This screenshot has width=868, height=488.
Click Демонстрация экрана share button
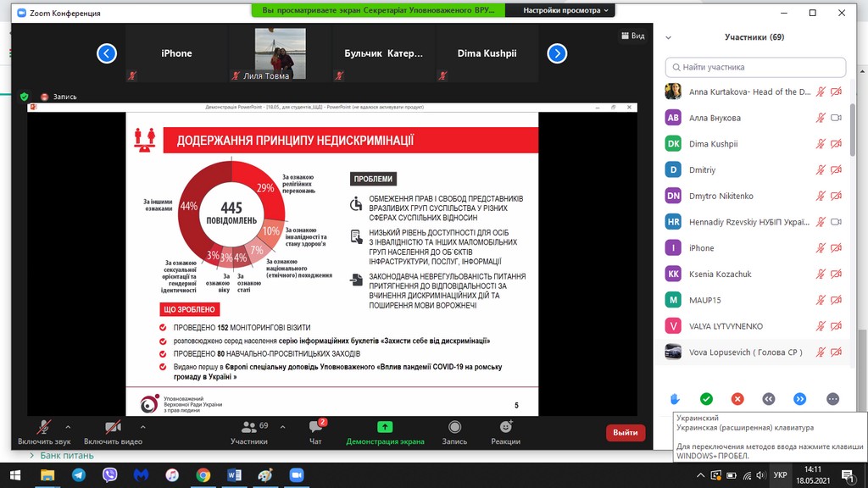(x=385, y=431)
